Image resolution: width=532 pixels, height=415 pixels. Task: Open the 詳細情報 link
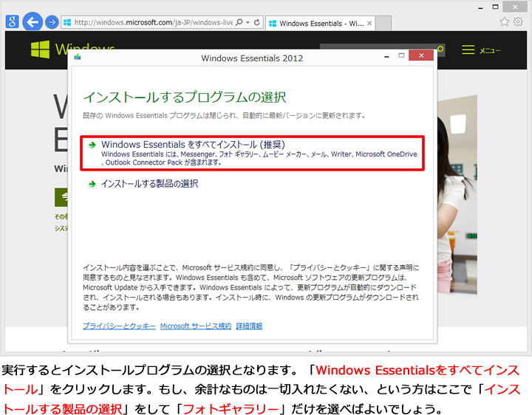pos(250,326)
